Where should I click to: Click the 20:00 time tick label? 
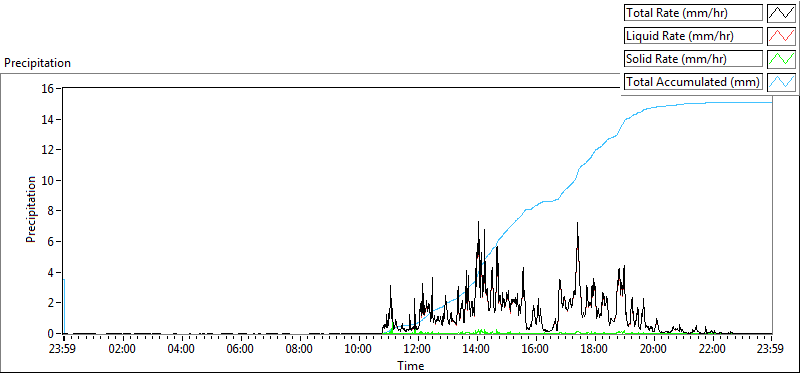coord(654,350)
